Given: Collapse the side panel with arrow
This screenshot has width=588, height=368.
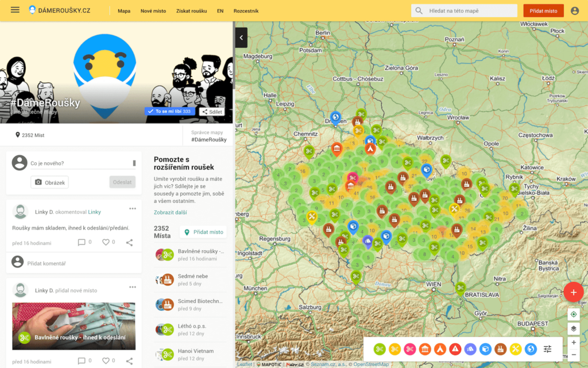Looking at the screenshot, I should tap(242, 37).
